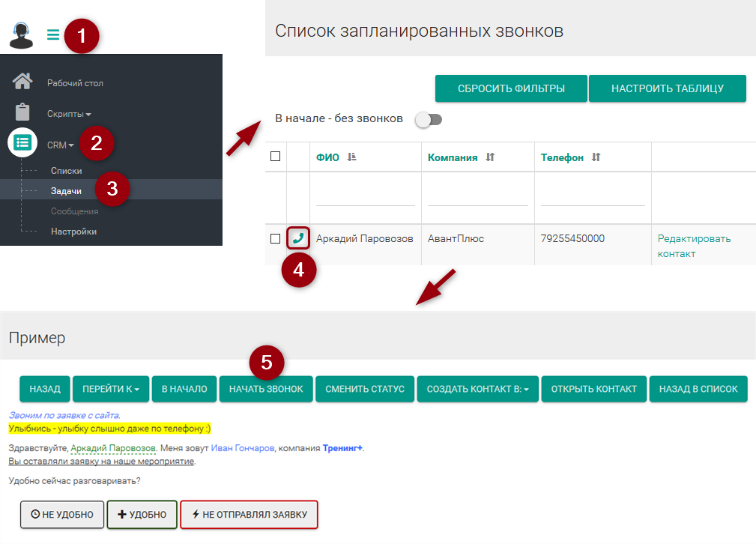
Task: Click the clipboard icon for Скрипты
Action: pos(22,112)
